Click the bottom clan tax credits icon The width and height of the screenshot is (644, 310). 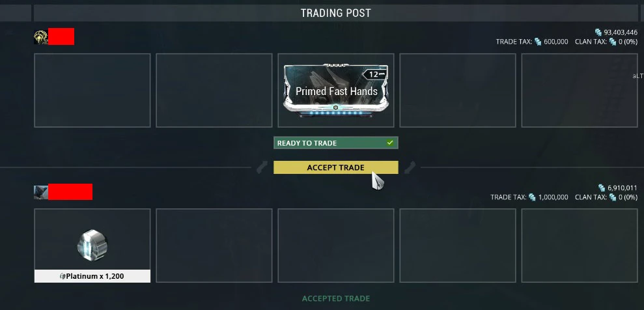coord(613,197)
